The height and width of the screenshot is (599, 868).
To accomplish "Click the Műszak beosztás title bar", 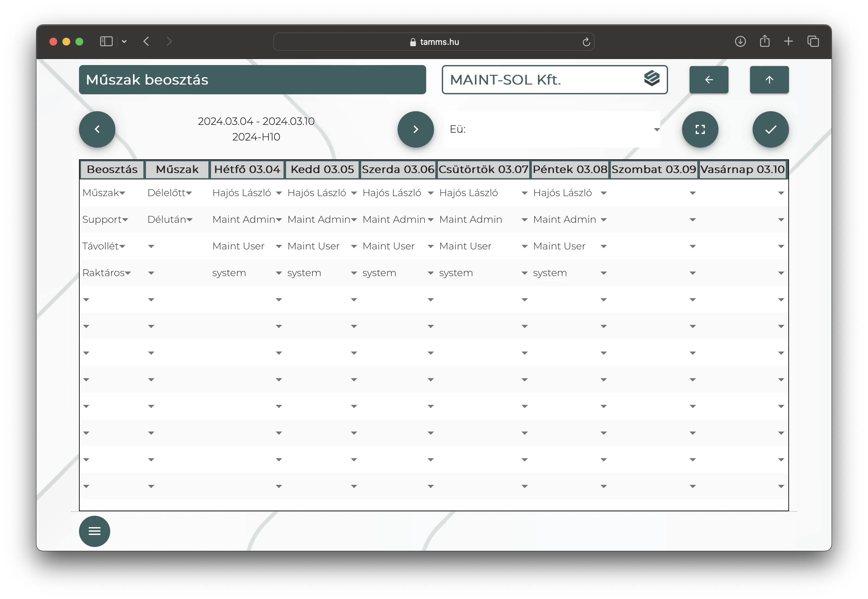I will pyautogui.click(x=252, y=80).
